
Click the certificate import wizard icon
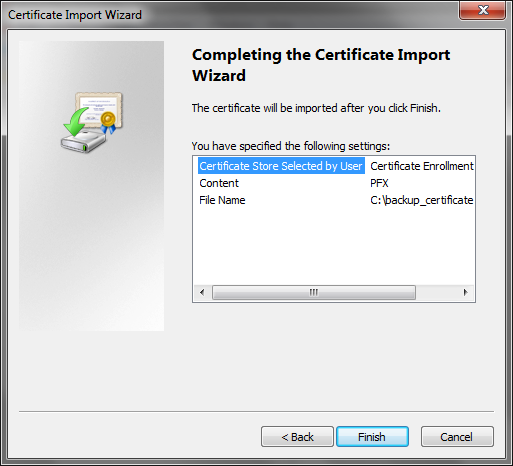point(92,122)
